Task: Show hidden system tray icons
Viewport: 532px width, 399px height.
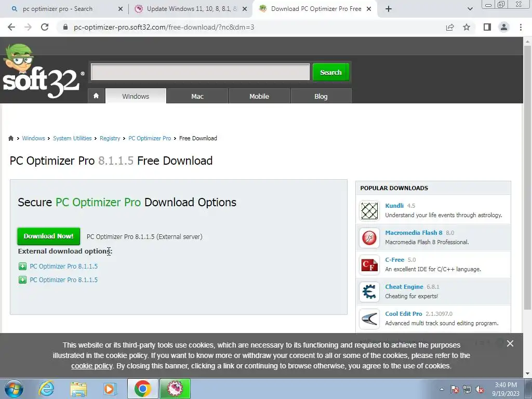Action: pos(442,389)
